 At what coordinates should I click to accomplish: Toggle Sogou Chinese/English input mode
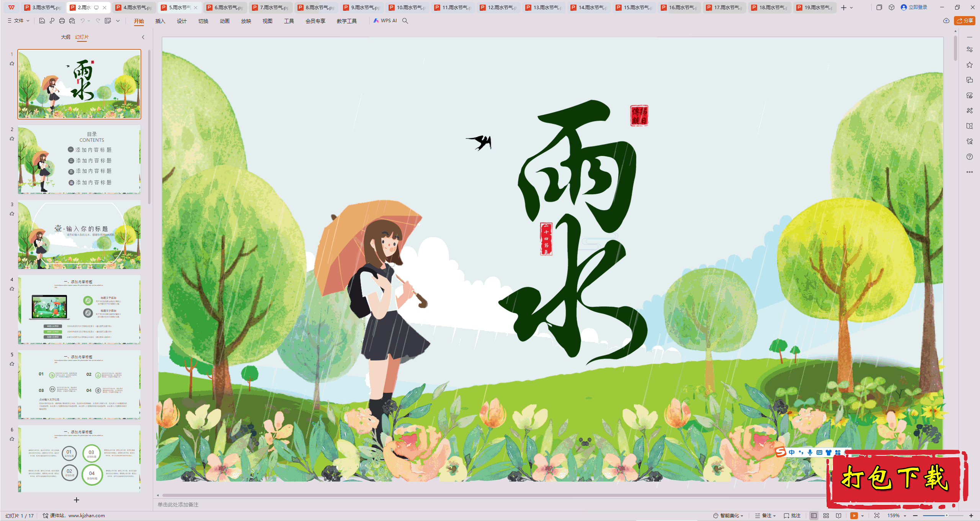pyautogui.click(x=791, y=452)
